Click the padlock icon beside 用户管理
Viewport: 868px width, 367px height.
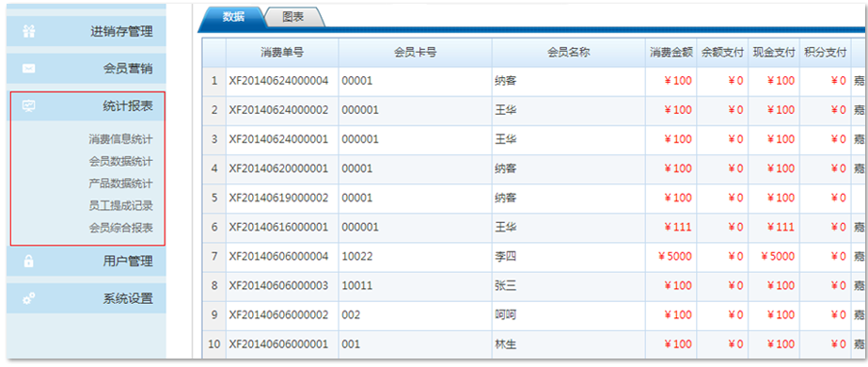[29, 261]
